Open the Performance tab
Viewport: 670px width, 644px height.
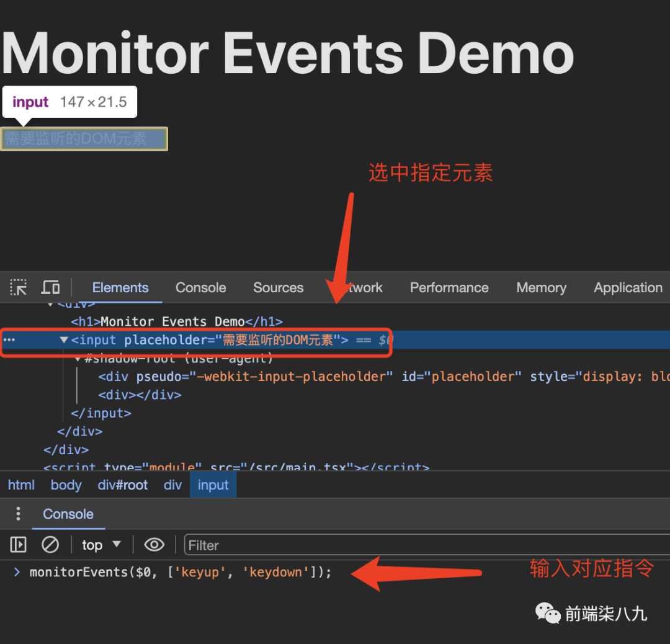(x=449, y=288)
